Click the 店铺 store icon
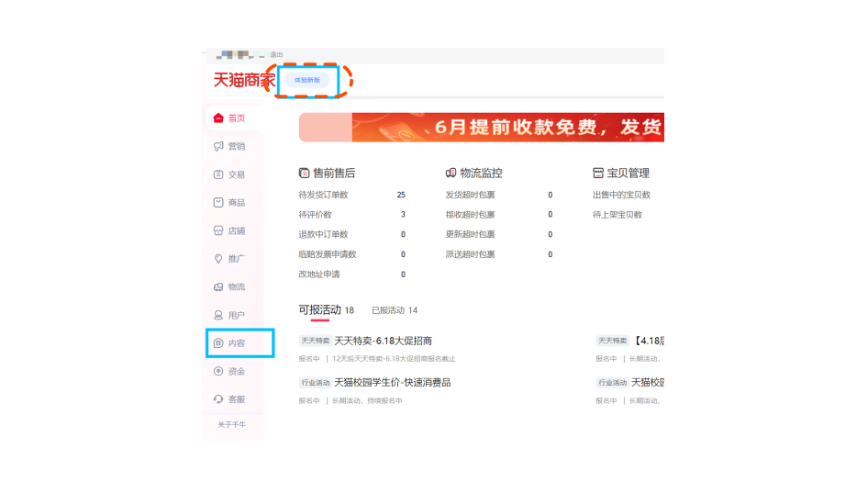Viewport: 868px width, 482px height. (218, 230)
